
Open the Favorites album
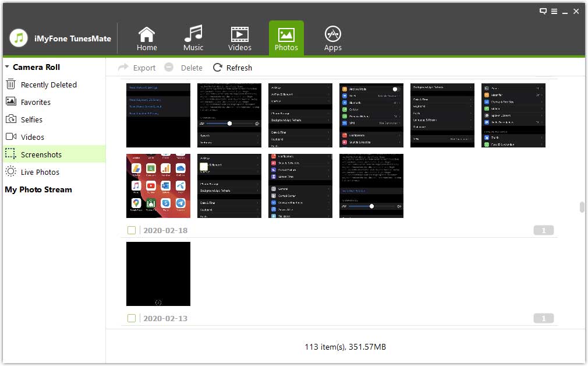click(35, 101)
